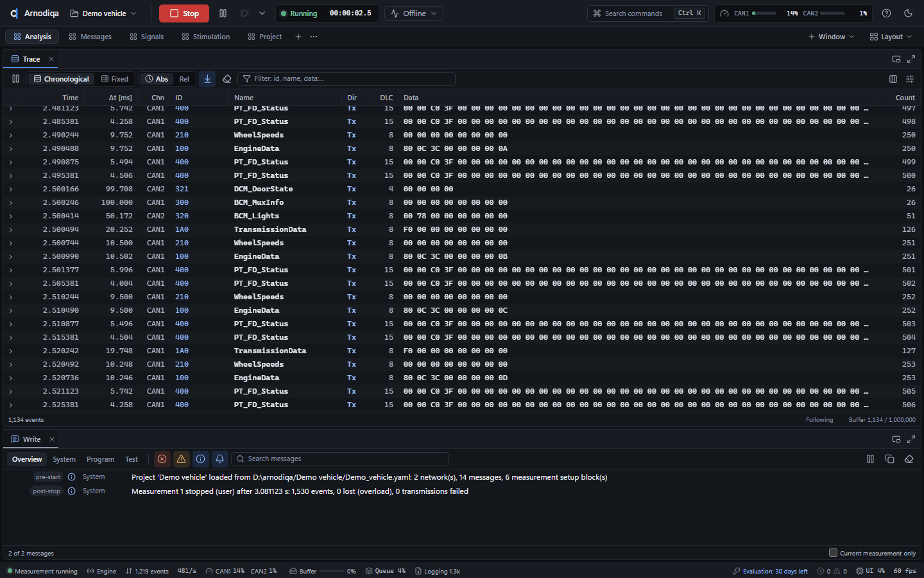This screenshot has height=578, width=924.
Task: Toggle the notification bell filter in Write panel
Action: 219,459
